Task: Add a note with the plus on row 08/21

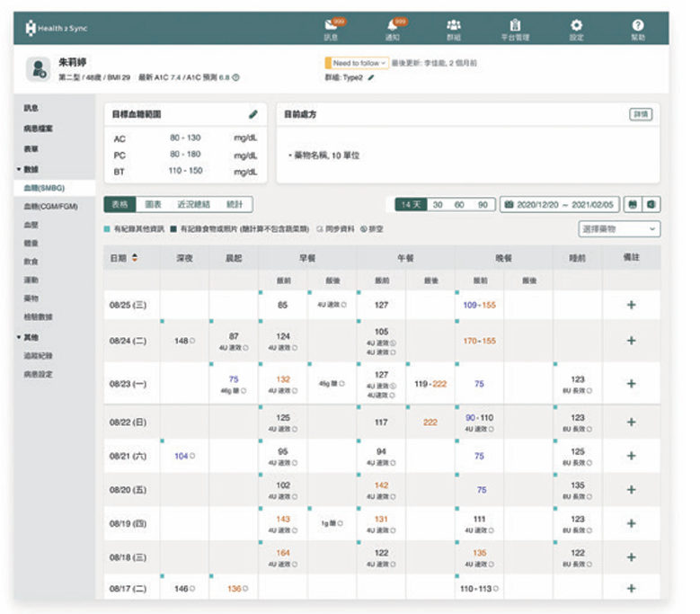Action: click(x=631, y=456)
